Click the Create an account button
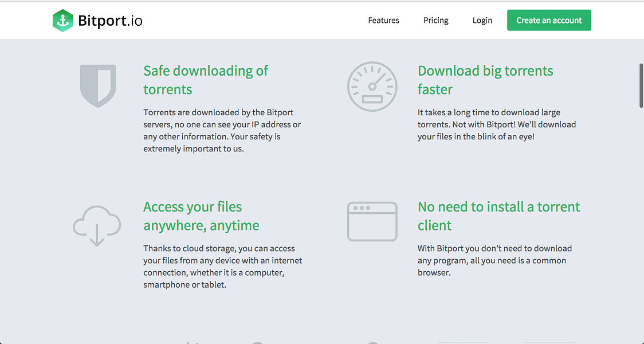This screenshot has height=344, width=644. [x=549, y=20]
